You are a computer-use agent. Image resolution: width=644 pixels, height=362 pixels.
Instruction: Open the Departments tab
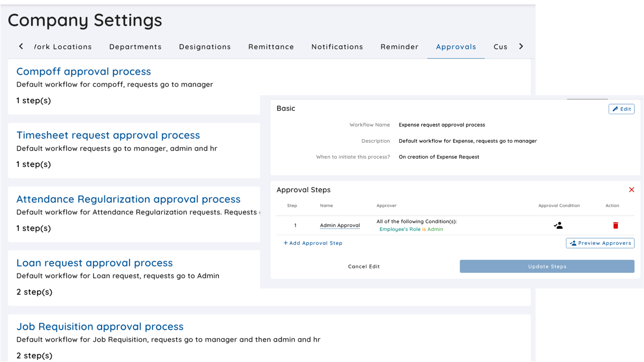tap(135, 47)
